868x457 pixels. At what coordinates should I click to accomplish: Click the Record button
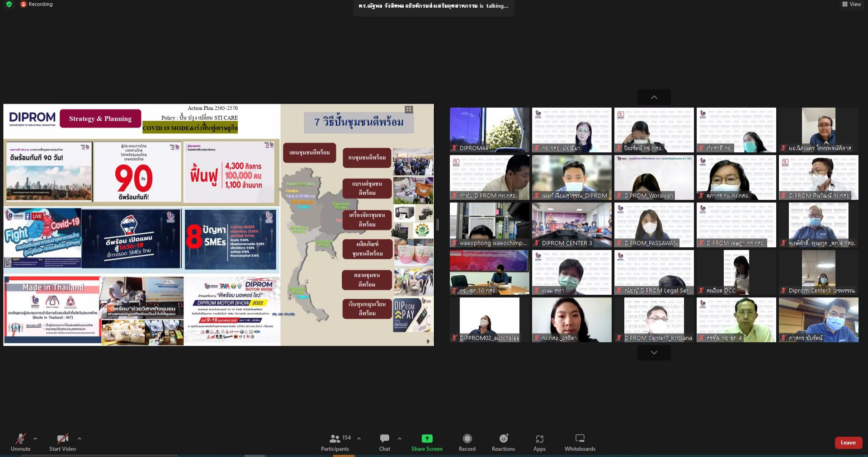click(x=467, y=443)
